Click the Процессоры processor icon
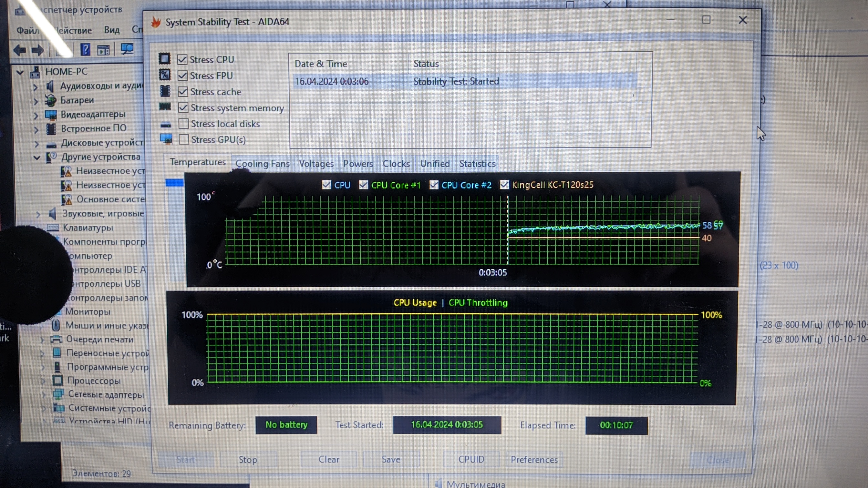The width and height of the screenshot is (868, 488). 57,381
